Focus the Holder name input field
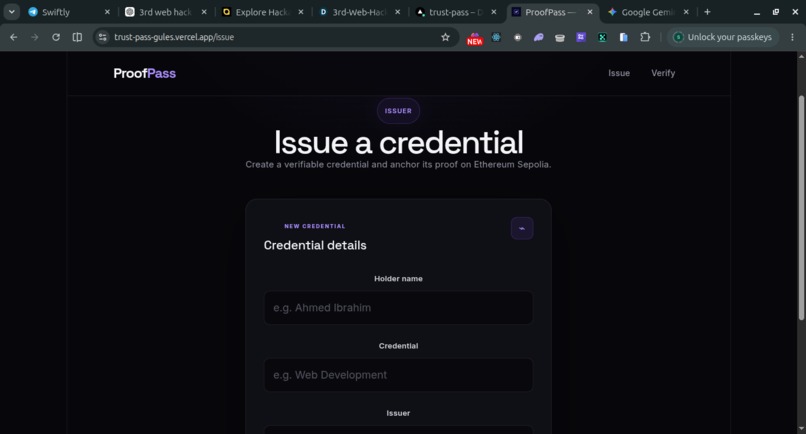The height and width of the screenshot is (434, 806). [x=398, y=308]
